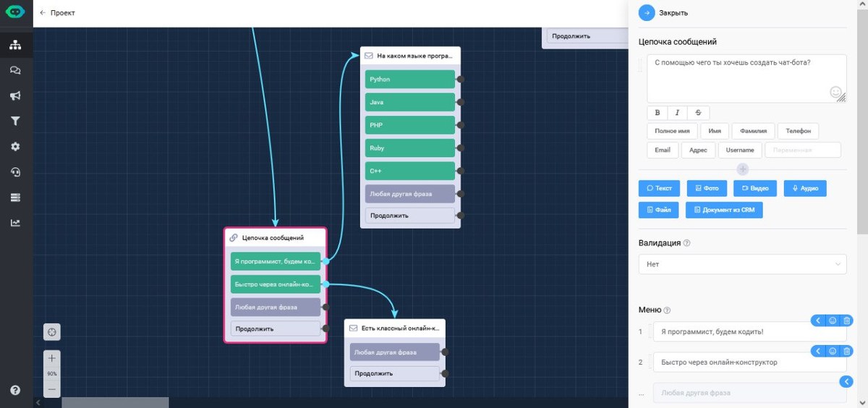Image resolution: width=868 pixels, height=408 pixels.
Task: Add a 'Фото' message block
Action: tap(707, 189)
